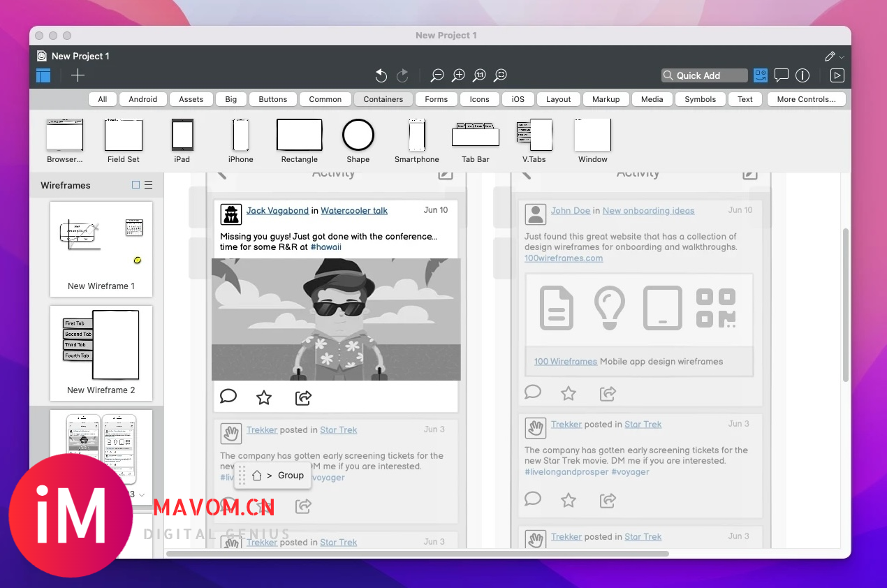Toggle the navigator panel icon
Image resolution: width=887 pixels, height=588 pixels.
point(43,75)
